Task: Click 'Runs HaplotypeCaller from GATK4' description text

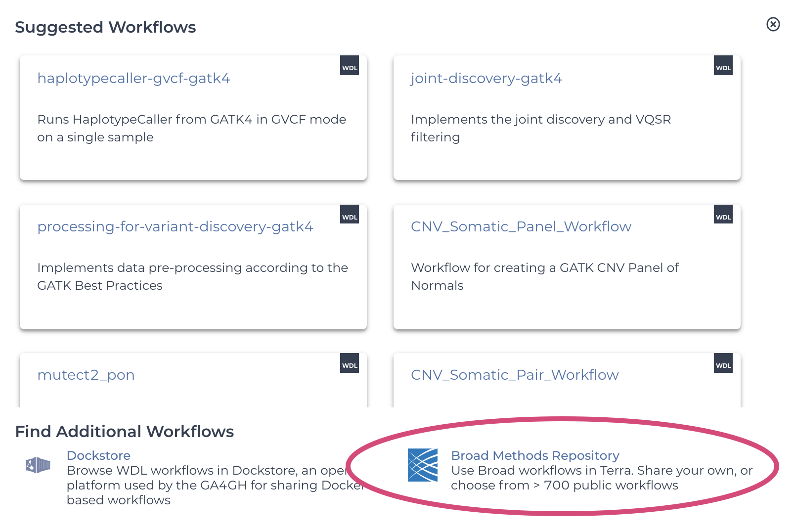Action: point(192,128)
